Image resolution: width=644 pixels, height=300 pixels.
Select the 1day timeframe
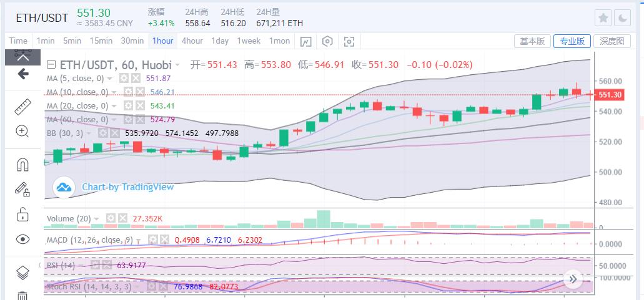[219, 41]
